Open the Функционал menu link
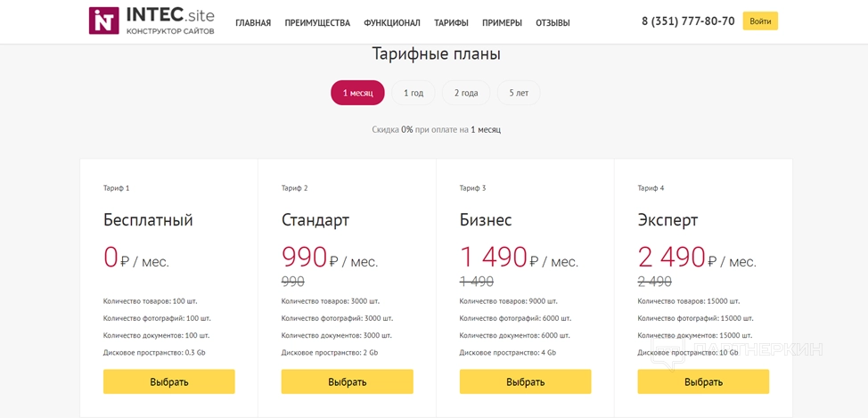This screenshot has width=868, height=418. (x=392, y=23)
